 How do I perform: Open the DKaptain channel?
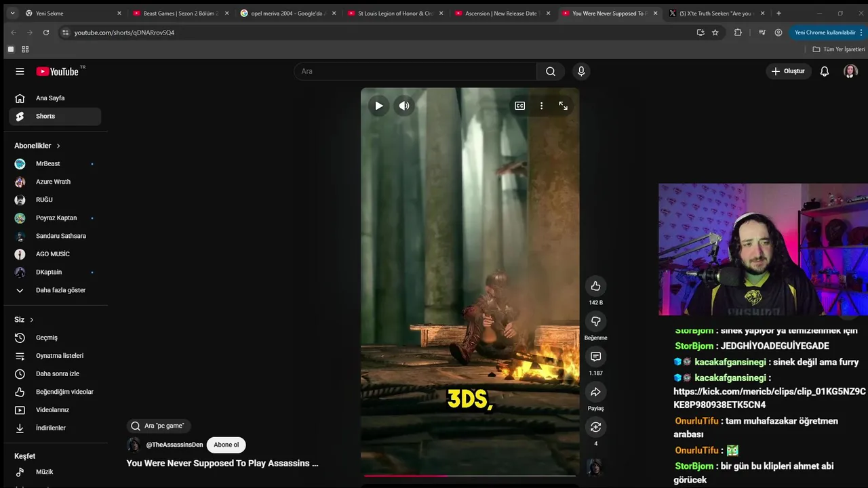click(x=55, y=272)
